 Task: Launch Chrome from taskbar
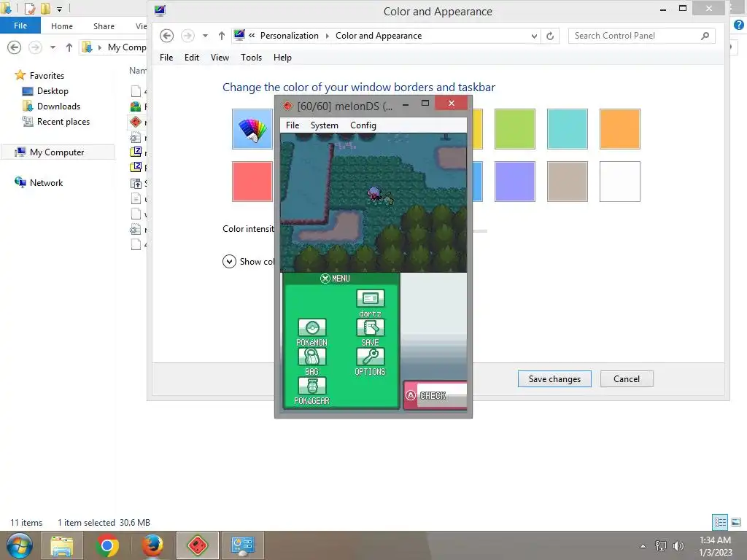pos(107,545)
